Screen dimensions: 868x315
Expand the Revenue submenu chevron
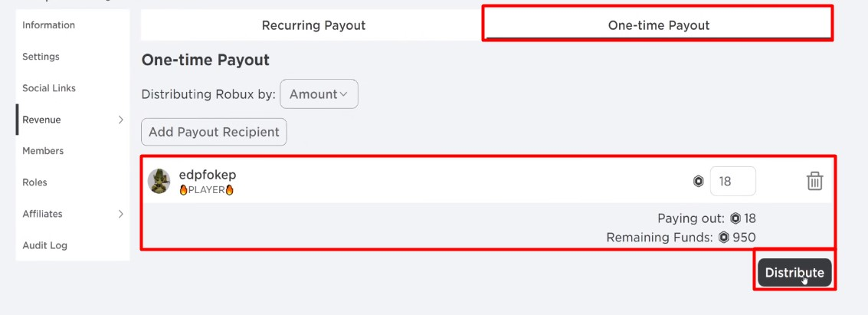pos(120,120)
